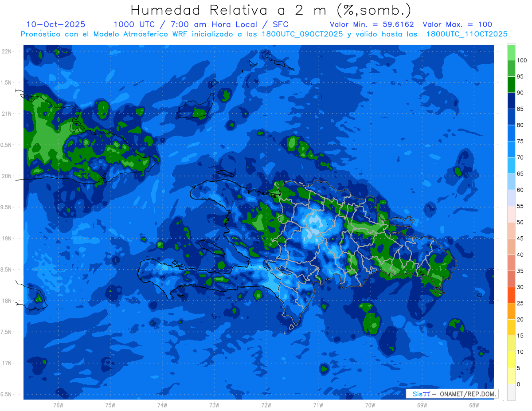
Task: Select the orange-red 25–30 legend swatch
Action: [511, 295]
